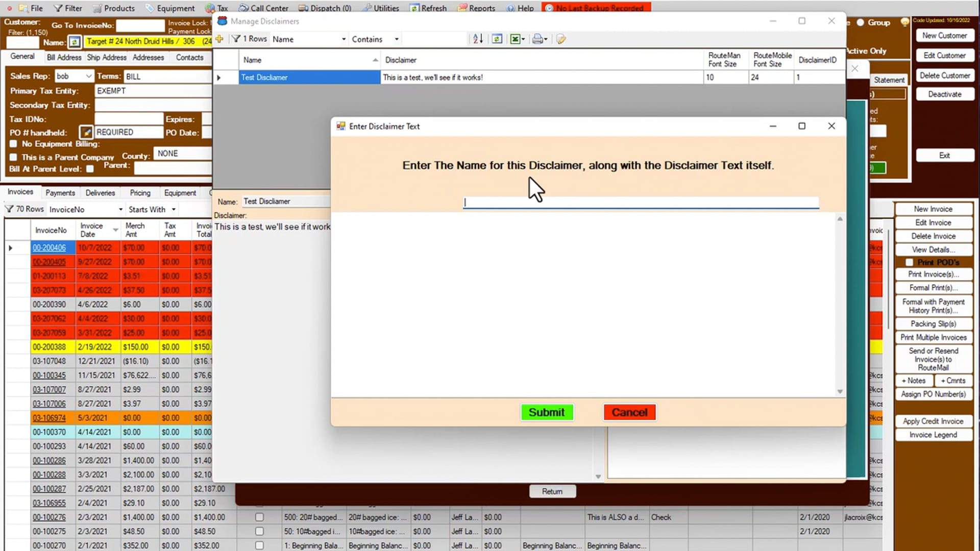980x551 pixels.
Task: Click the yellow plus add-disclaimer icon
Action: (219, 39)
